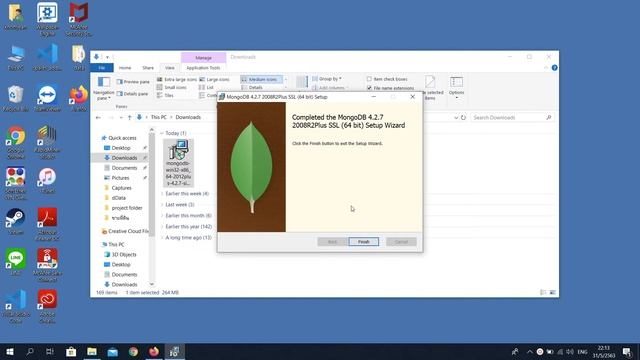Image resolution: width=640 pixels, height=360 pixels.
Task: Refresh the Downloads folder view
Action: 463,118
